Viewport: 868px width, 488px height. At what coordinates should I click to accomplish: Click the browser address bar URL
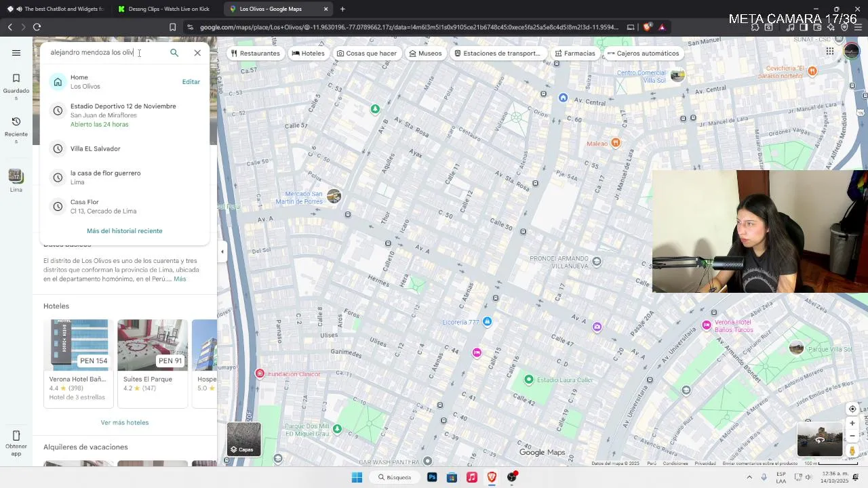pyautogui.click(x=409, y=27)
